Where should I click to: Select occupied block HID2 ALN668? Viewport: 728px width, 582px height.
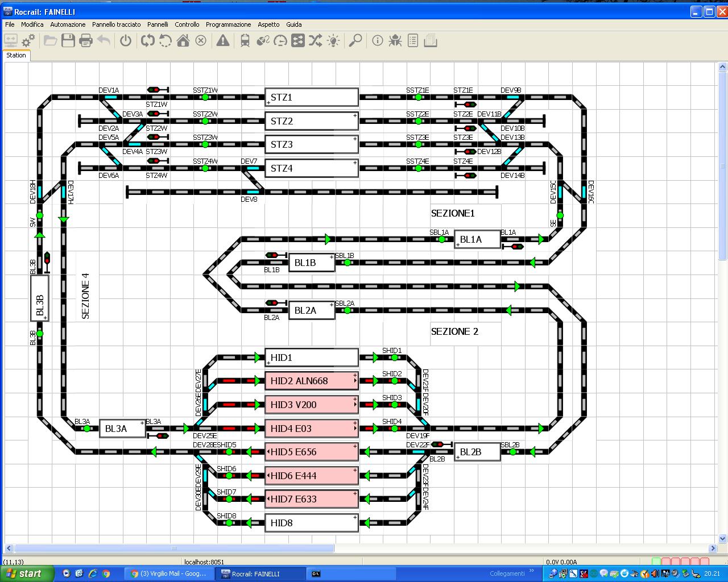coord(312,381)
